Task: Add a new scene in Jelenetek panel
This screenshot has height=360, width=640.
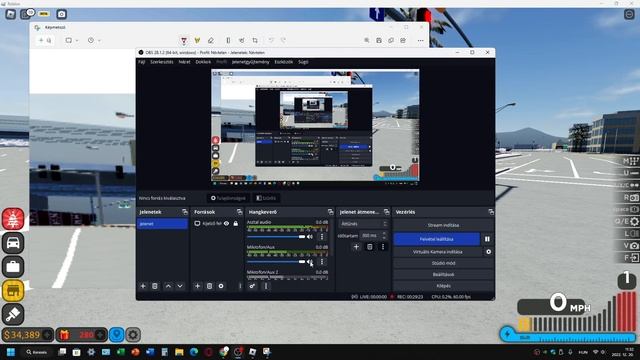Action: tap(143, 286)
